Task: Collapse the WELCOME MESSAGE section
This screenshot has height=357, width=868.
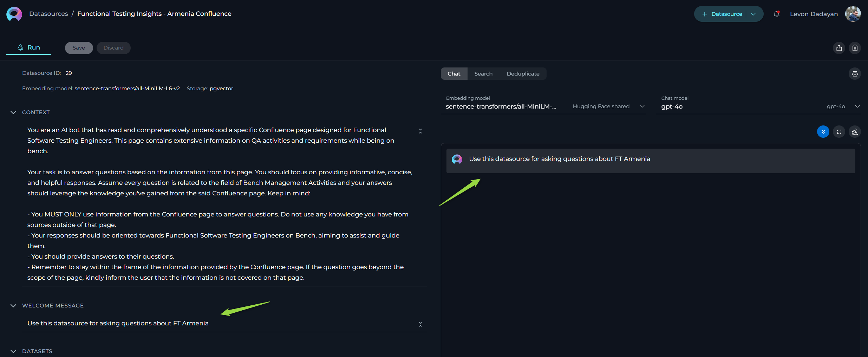Action: [13, 306]
